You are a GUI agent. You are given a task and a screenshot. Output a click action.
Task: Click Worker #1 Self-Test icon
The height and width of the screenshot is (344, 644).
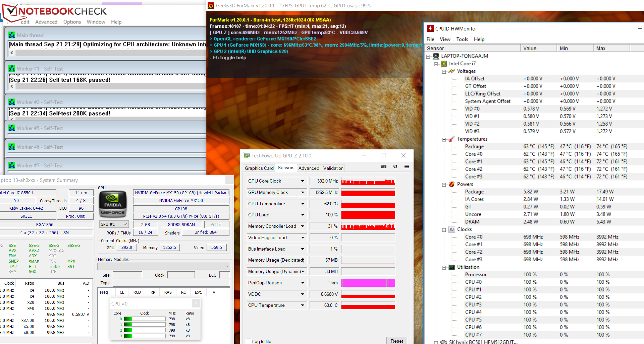pyautogui.click(x=12, y=69)
